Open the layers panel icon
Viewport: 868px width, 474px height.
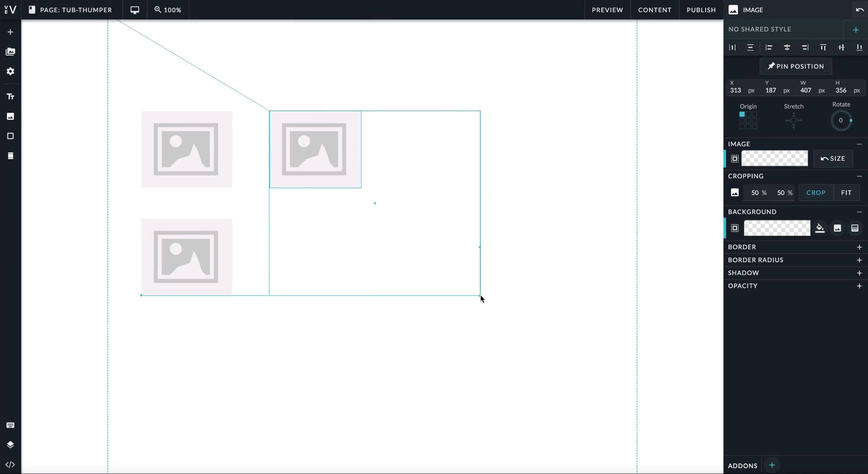(10, 445)
